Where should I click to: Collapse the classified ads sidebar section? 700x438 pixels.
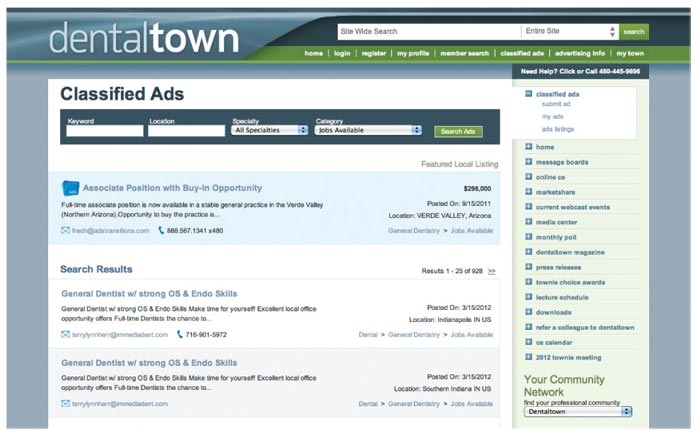(x=529, y=94)
